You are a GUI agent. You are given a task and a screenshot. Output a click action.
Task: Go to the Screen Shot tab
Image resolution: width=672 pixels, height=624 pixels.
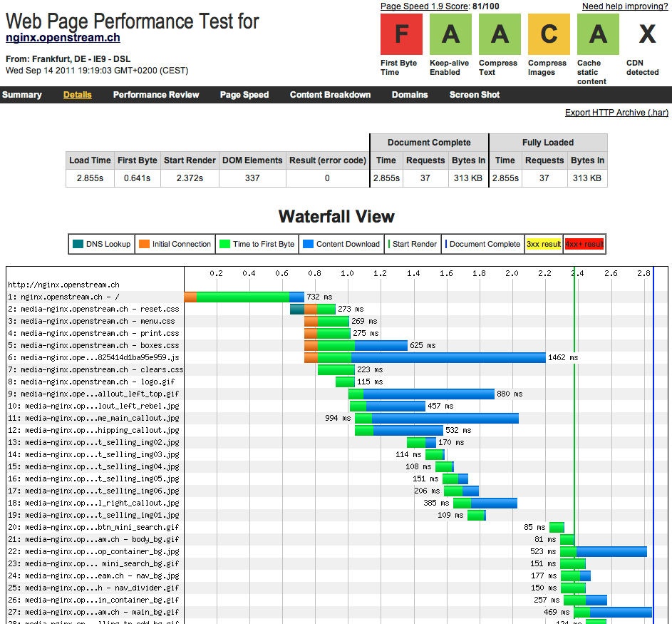point(474,95)
